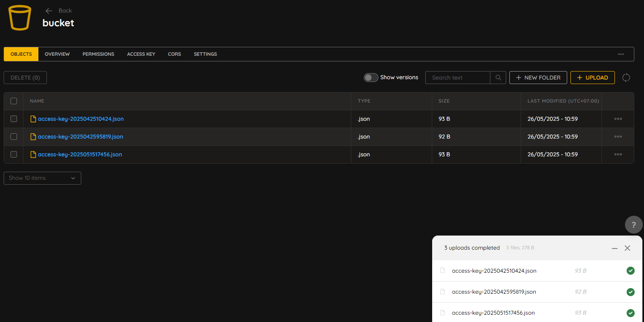Open access-key-2025042595819.json file link
The width and height of the screenshot is (644, 322).
click(x=80, y=137)
